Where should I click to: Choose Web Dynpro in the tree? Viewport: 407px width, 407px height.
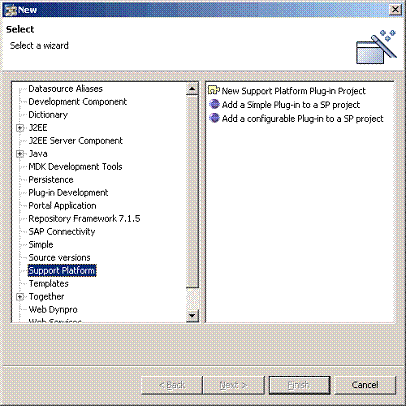click(53, 310)
